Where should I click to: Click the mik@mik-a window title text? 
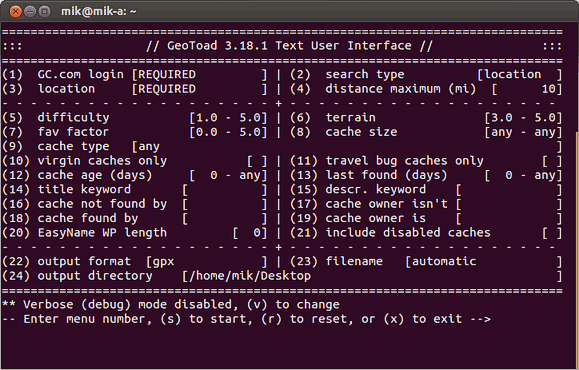point(99,11)
